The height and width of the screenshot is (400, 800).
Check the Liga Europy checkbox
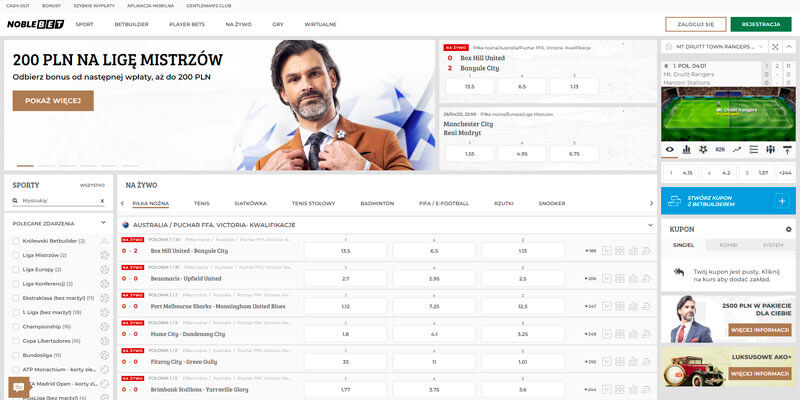click(x=16, y=269)
